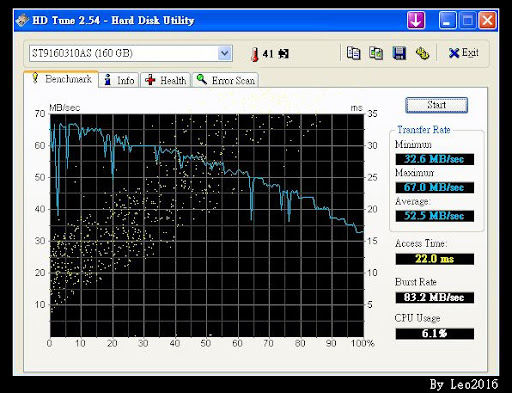Click the copy info to clipboard icon
Image resolution: width=512 pixels, height=393 pixels.
353,53
